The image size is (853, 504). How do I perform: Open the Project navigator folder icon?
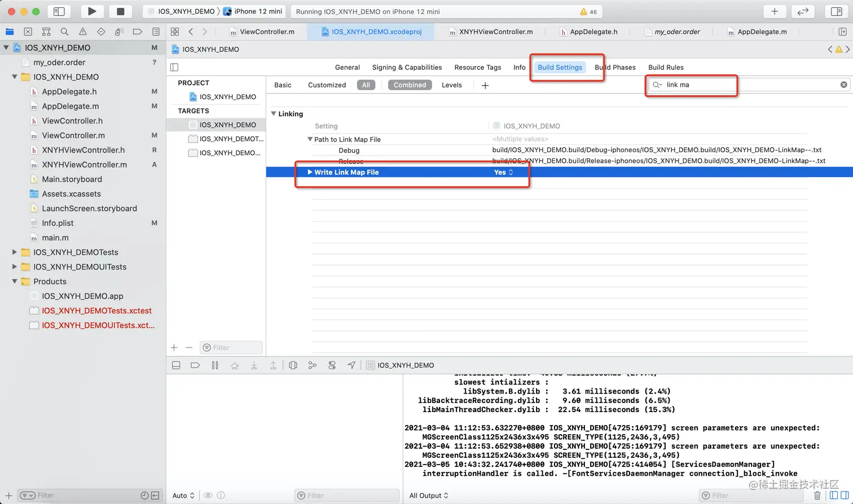(10, 32)
